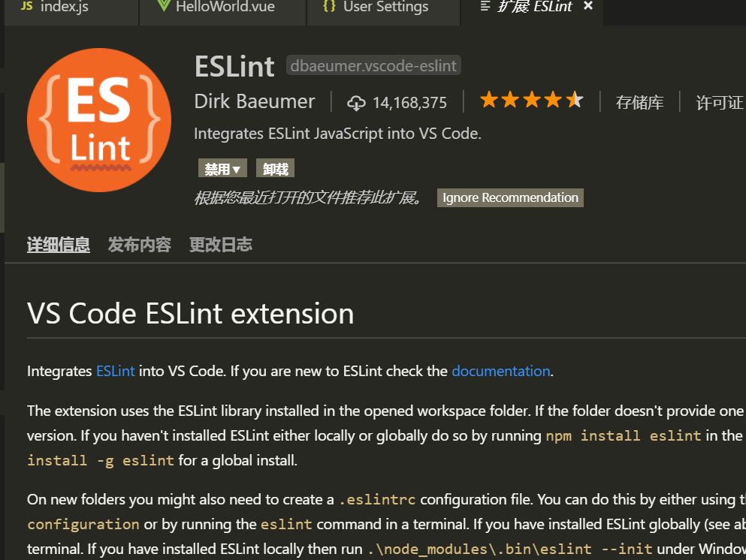Click the VS Code ESLint extension heading
The width and height of the screenshot is (746, 560).
click(x=190, y=314)
